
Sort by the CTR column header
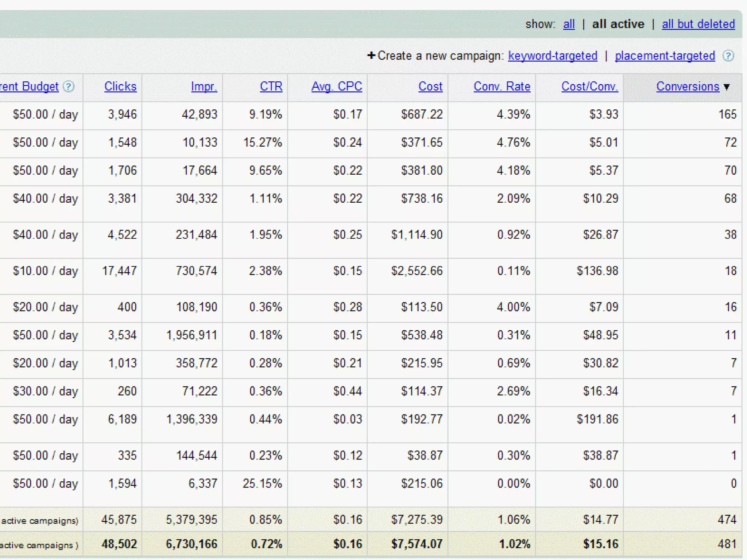tap(271, 86)
